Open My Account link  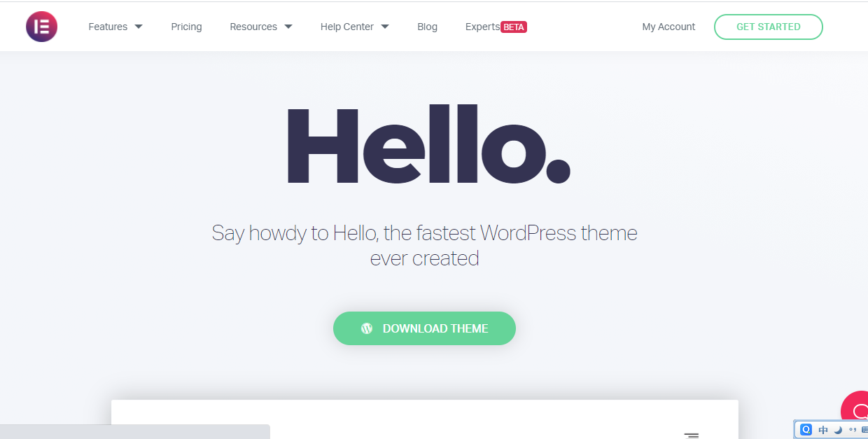click(668, 27)
